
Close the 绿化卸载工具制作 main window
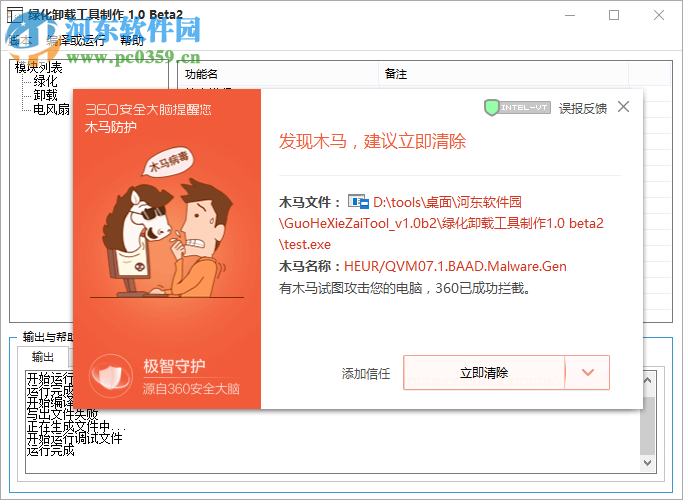(x=659, y=15)
